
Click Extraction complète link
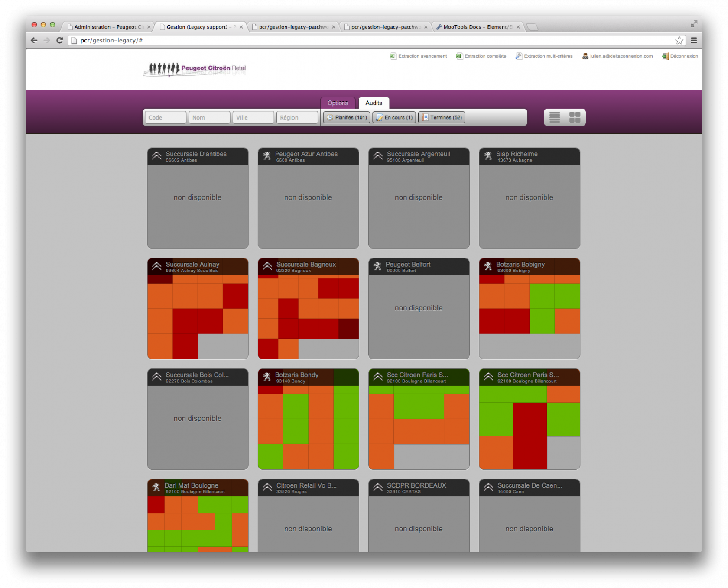click(x=481, y=56)
